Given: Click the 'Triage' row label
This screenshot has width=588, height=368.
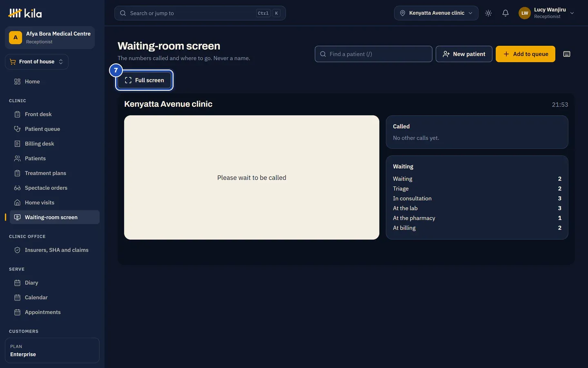Looking at the screenshot, I should click(x=401, y=188).
